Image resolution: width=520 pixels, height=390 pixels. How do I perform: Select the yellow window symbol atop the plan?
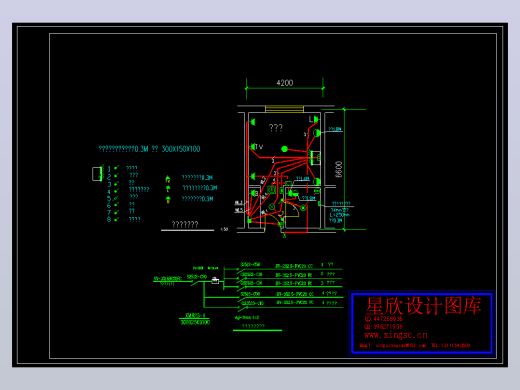click(284, 109)
